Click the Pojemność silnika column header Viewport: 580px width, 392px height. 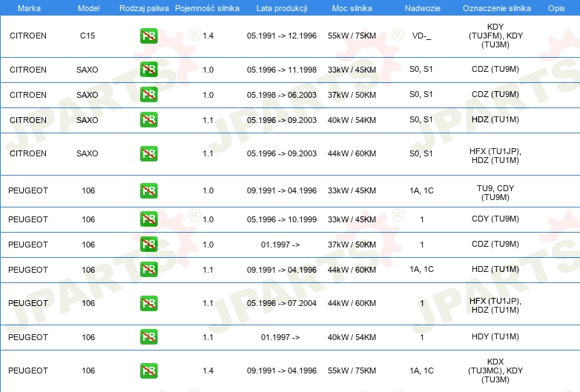[x=207, y=8]
